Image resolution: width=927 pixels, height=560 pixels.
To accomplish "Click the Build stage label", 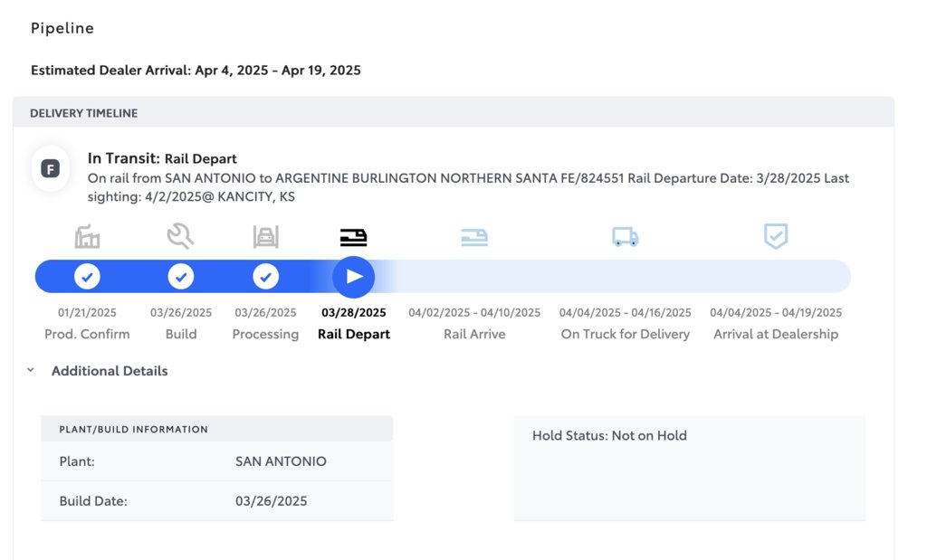I will click(x=181, y=335).
